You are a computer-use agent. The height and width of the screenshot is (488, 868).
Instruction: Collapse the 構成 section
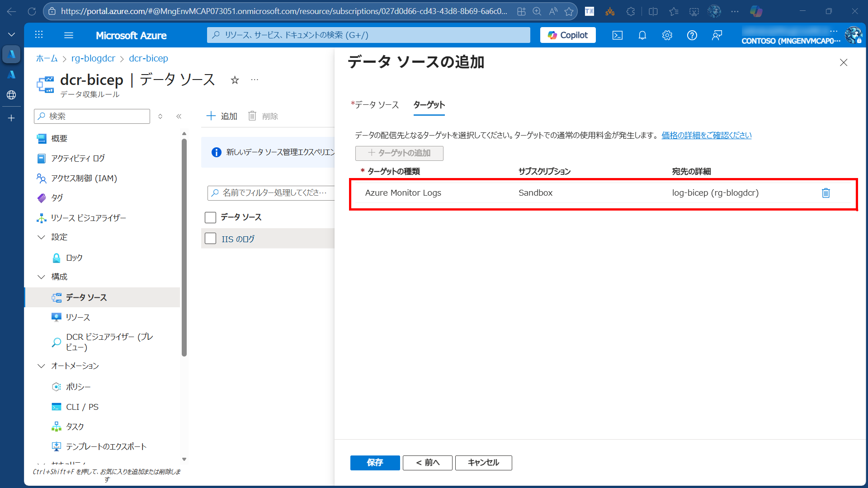(x=41, y=277)
